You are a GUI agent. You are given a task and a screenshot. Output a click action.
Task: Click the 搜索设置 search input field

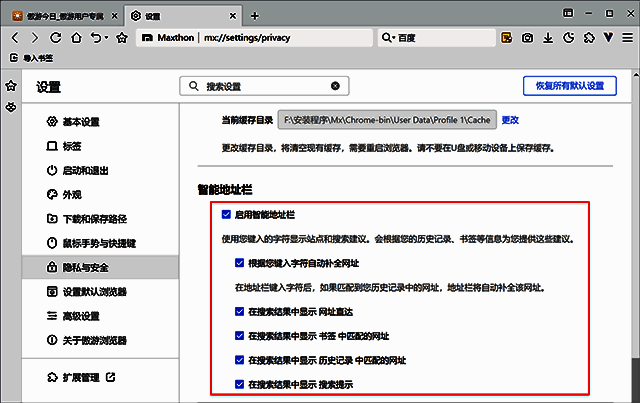[260, 86]
